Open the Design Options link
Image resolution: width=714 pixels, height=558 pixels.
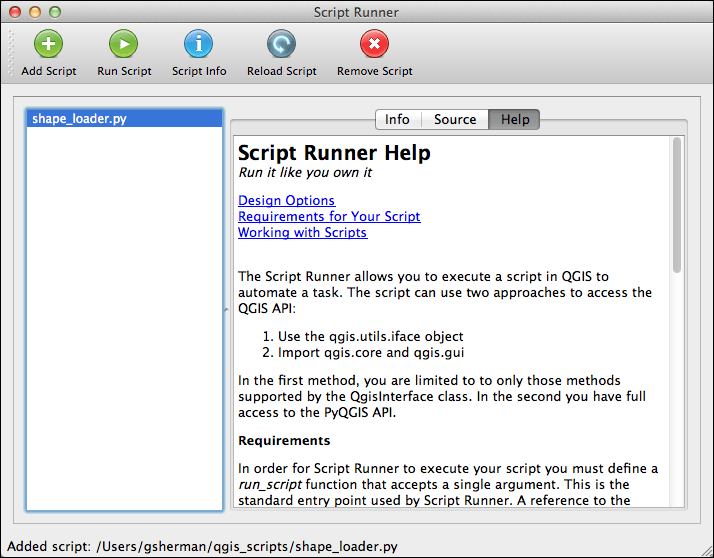point(286,200)
